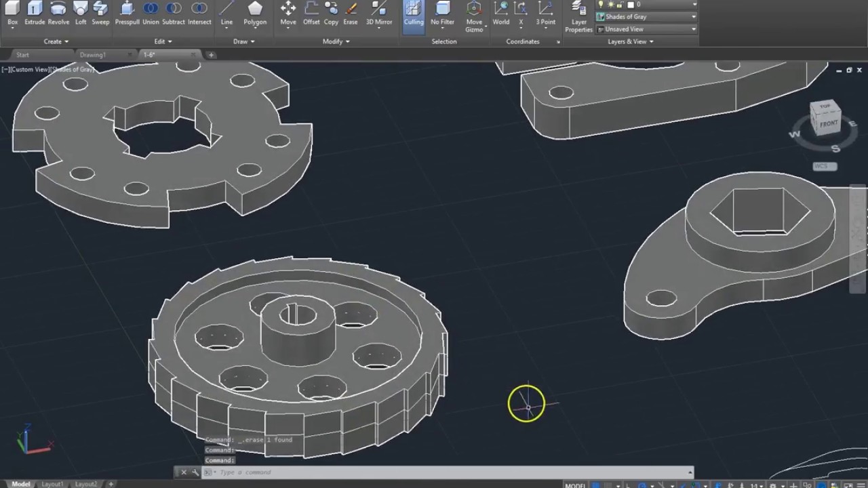The image size is (868, 488).
Task: Open the layer 0 dropdown list
Action: coord(646,4)
